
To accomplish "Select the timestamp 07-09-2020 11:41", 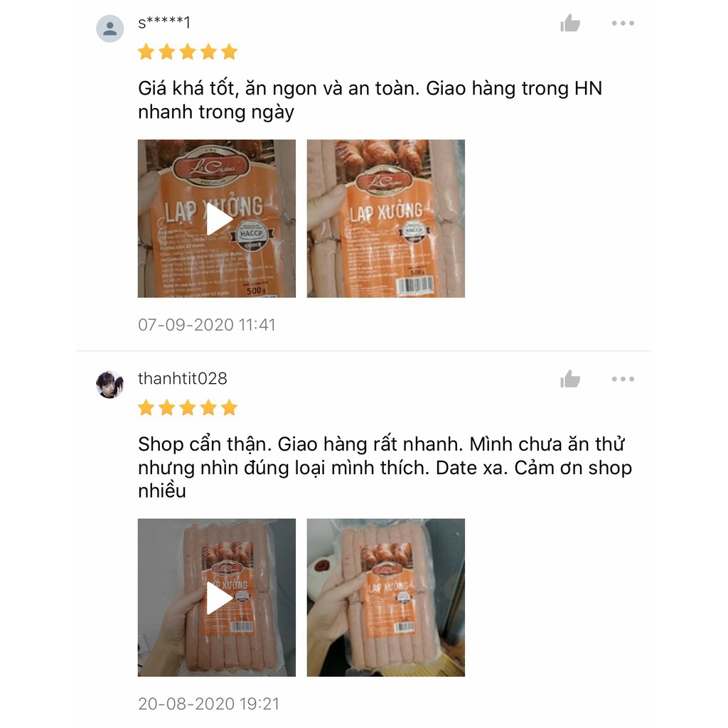I will (207, 324).
